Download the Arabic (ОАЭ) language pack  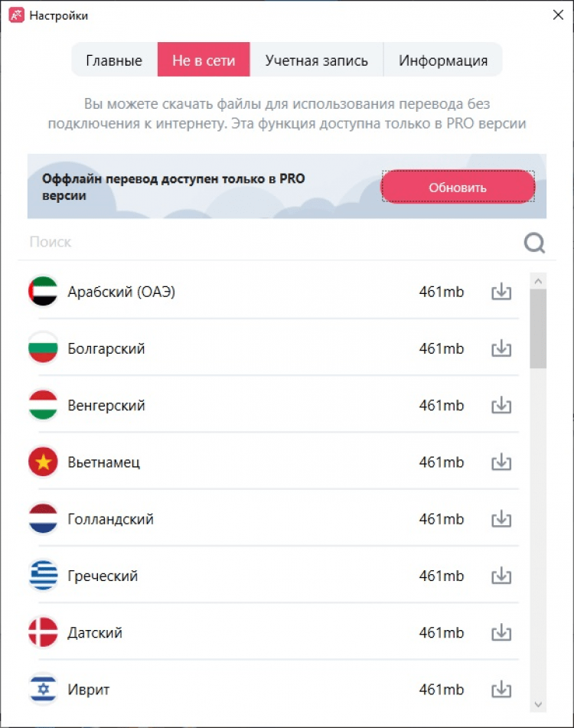pyautogui.click(x=501, y=292)
